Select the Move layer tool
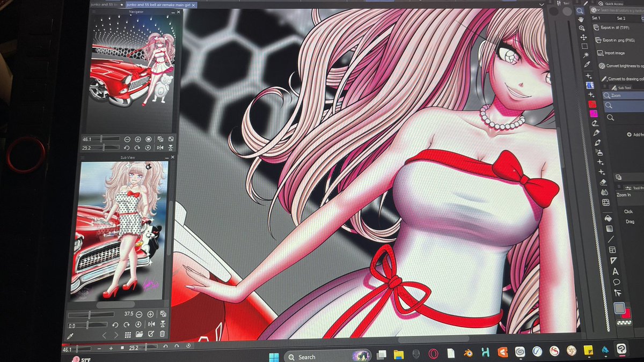644x362 pixels. (x=583, y=37)
